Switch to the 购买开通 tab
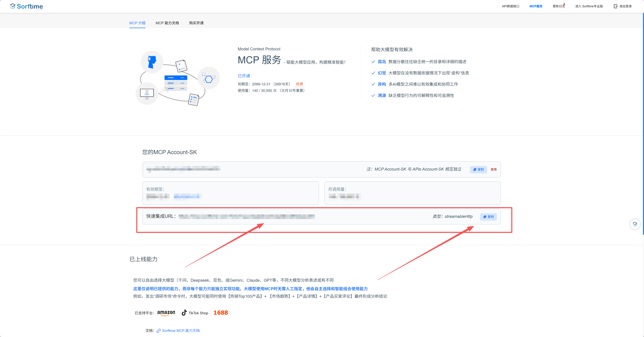Screen dimensions: 644x337 point(196,23)
